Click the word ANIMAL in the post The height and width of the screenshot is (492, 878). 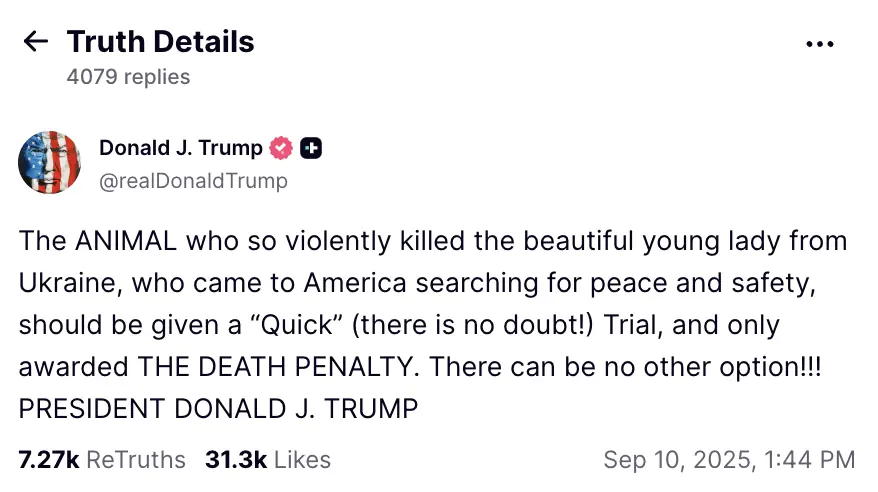pos(125,241)
